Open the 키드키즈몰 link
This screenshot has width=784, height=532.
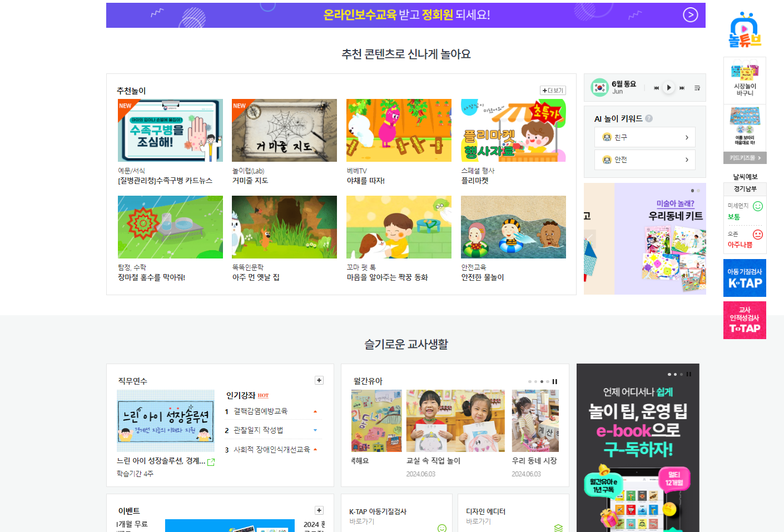[745, 158]
